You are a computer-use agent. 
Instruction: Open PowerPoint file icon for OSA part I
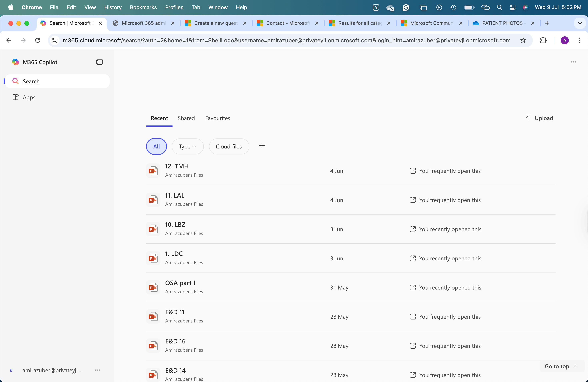153,287
